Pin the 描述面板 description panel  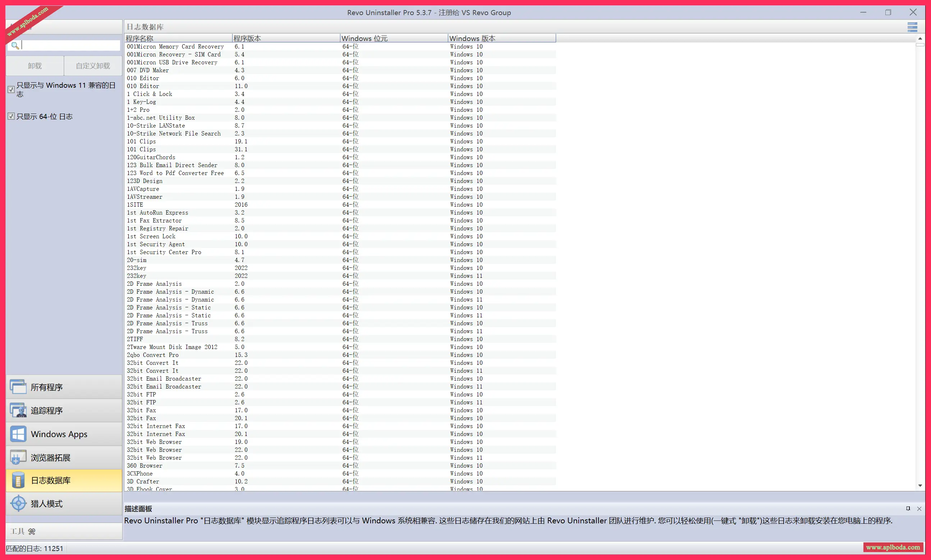click(908, 508)
